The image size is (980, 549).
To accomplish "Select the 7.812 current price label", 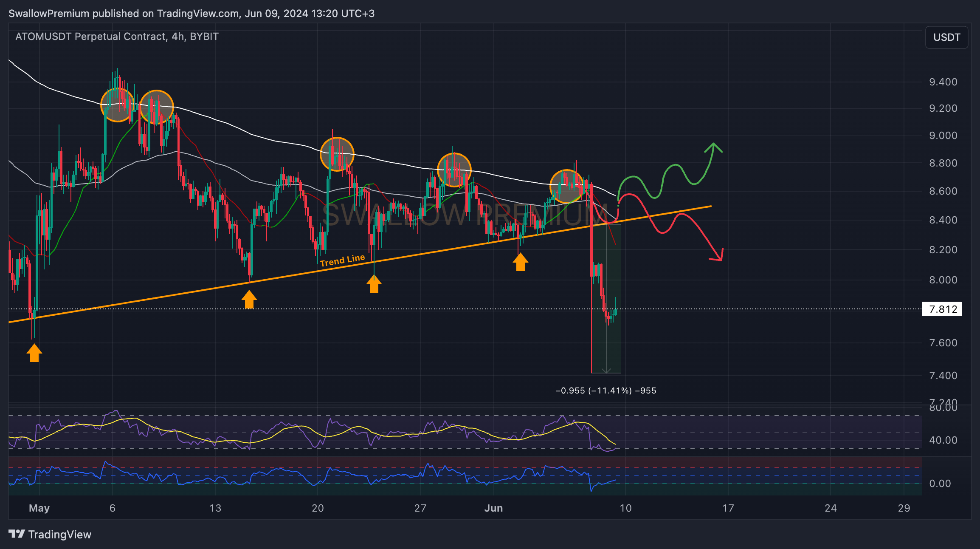I will [x=943, y=309].
